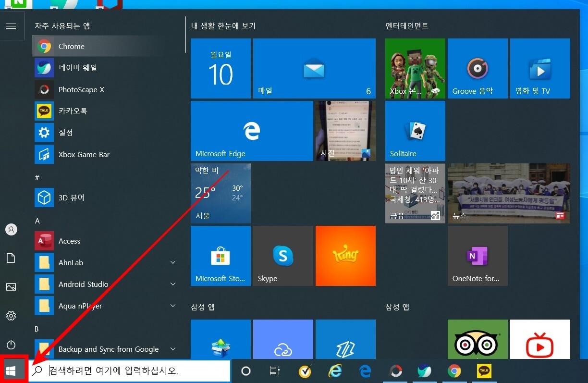Select 설정 from the app list
This screenshot has width=588, height=383.
[67, 133]
